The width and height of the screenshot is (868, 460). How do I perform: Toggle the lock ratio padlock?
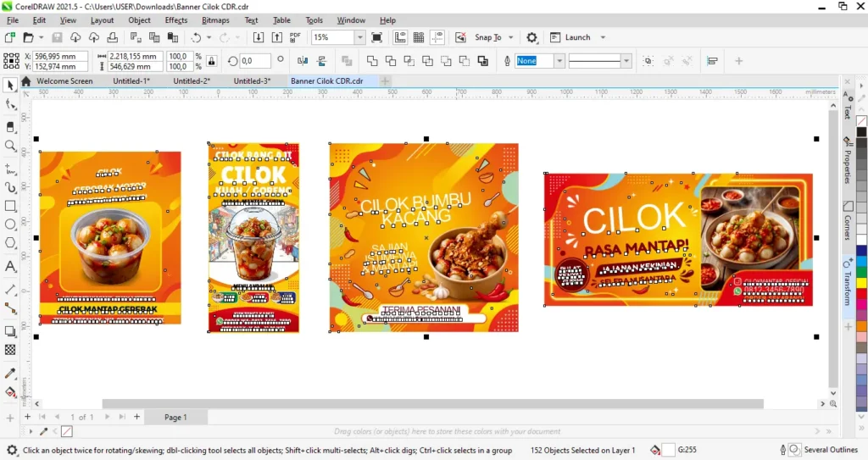[x=211, y=61]
